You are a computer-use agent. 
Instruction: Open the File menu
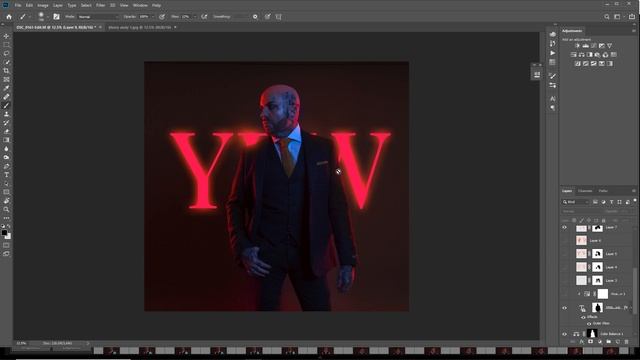click(18, 5)
